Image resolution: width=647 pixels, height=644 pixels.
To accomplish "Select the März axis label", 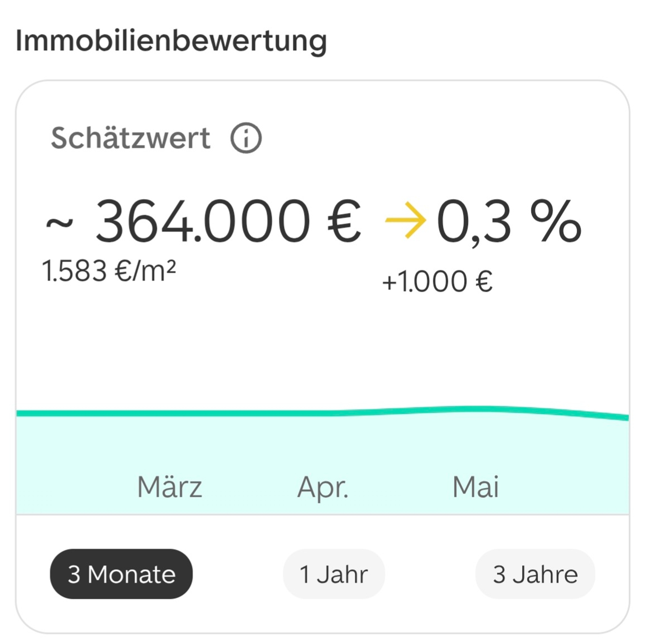I will click(x=170, y=487).
